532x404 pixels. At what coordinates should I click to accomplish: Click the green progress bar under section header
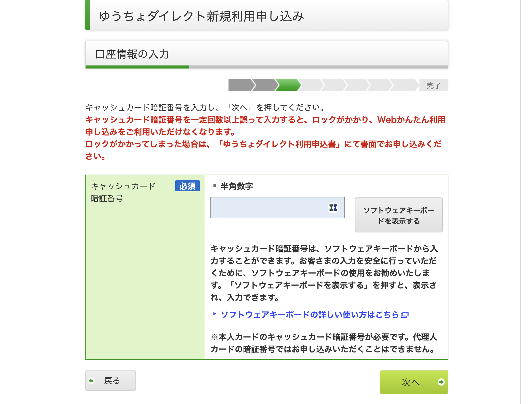point(137,67)
